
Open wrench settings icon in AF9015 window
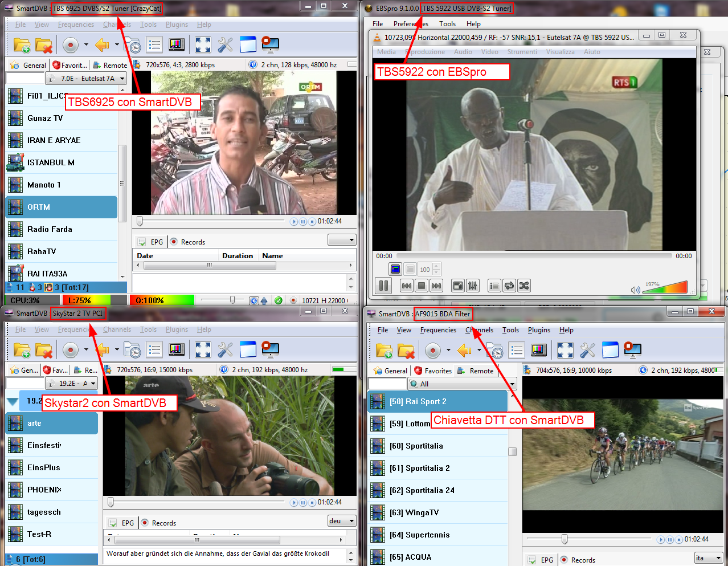coord(588,350)
